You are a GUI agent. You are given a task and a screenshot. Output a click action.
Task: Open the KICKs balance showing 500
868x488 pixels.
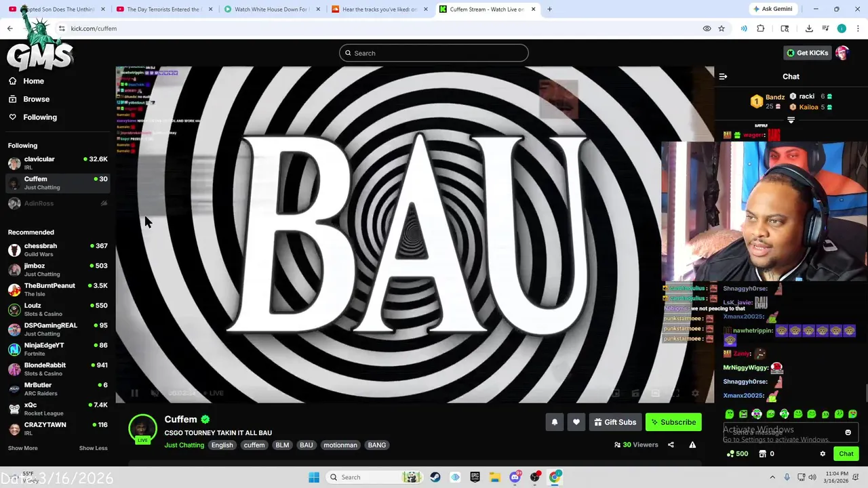737,454
